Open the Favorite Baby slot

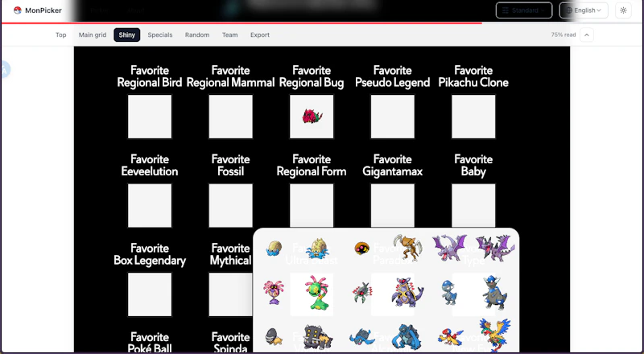pyautogui.click(x=473, y=205)
